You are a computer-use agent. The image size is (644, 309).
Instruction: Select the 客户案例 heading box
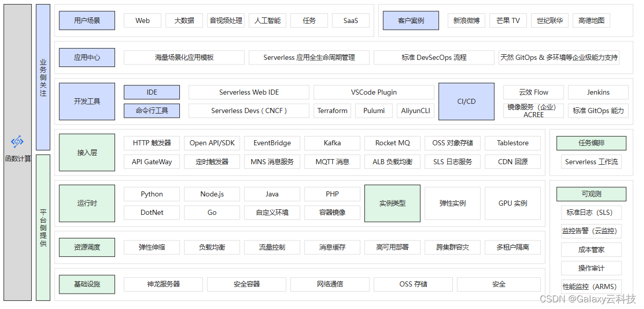(411, 20)
